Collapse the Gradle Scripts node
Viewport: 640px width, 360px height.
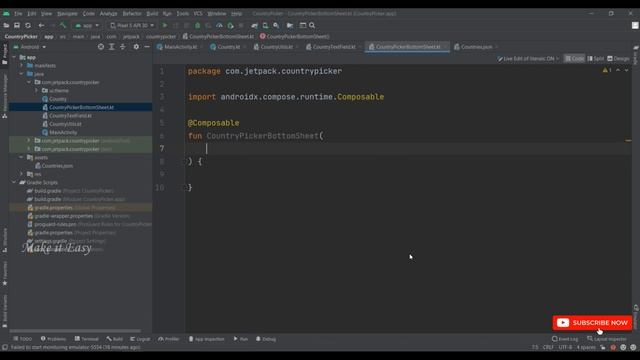point(14,182)
